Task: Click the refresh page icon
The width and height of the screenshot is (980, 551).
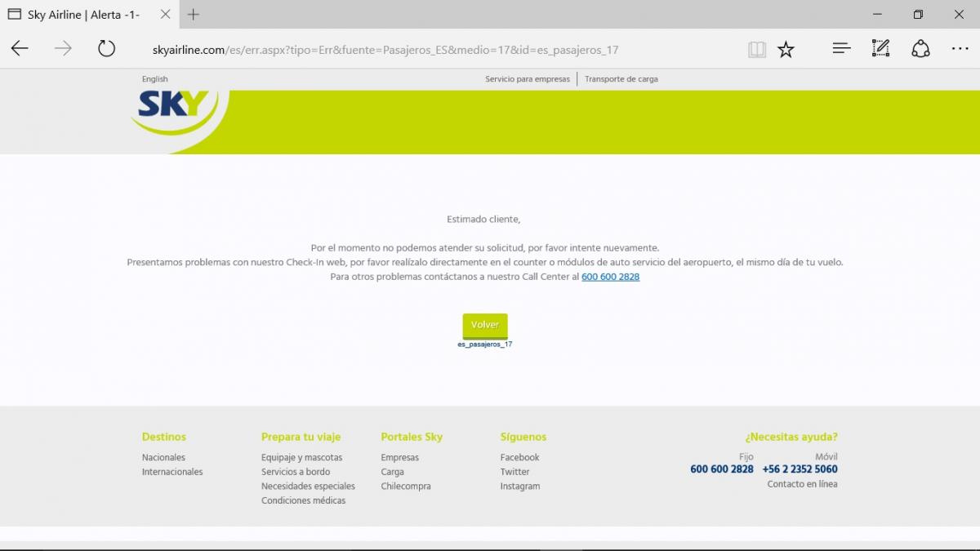Action: pos(107,49)
